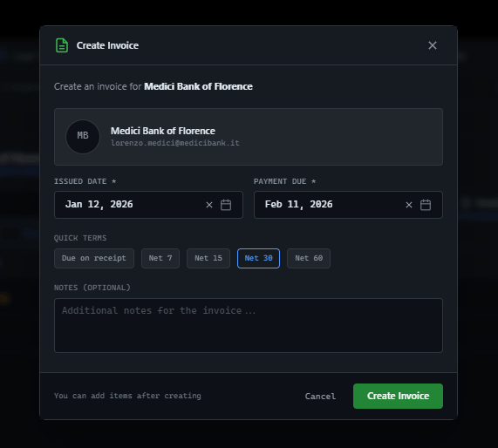The height and width of the screenshot is (448, 498).
Task: Open the Payment Due calendar picker
Action: (426, 205)
